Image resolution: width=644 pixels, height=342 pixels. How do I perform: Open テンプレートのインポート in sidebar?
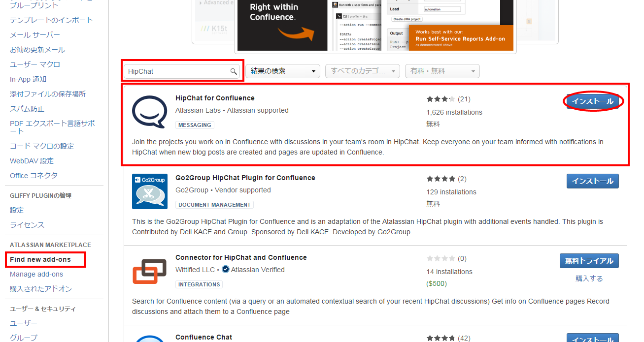point(51,20)
